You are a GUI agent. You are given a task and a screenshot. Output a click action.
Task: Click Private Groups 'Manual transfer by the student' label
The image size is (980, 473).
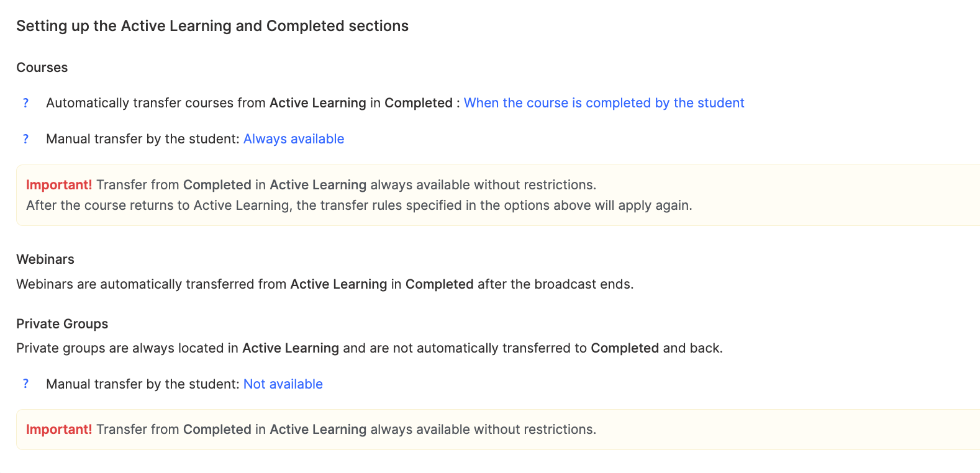click(143, 384)
